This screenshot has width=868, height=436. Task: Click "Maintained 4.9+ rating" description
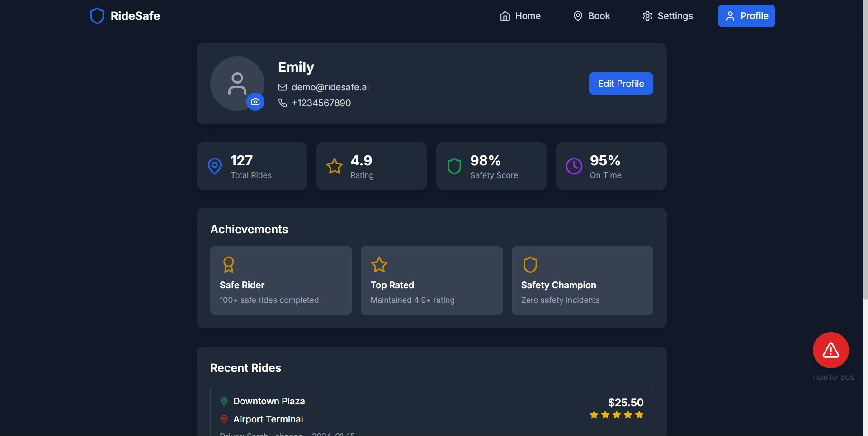pyautogui.click(x=412, y=300)
